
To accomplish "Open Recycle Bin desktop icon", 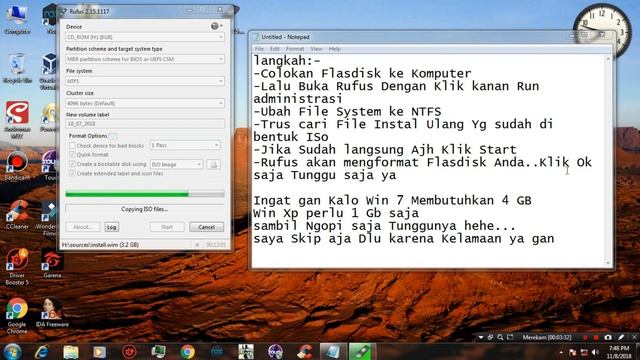I will 17,68.
